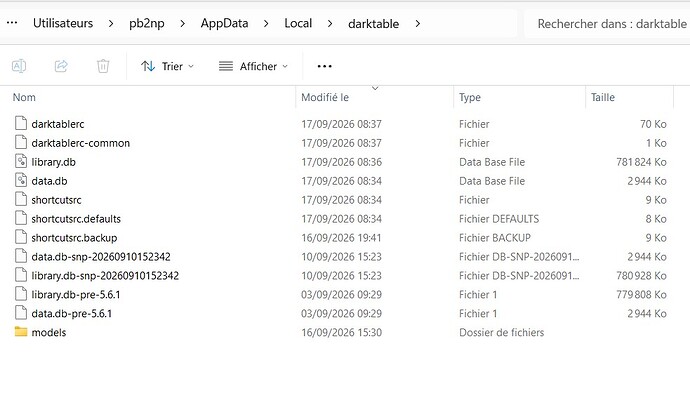Click the Rename toolbar icon
690x397 pixels.
click(19, 66)
